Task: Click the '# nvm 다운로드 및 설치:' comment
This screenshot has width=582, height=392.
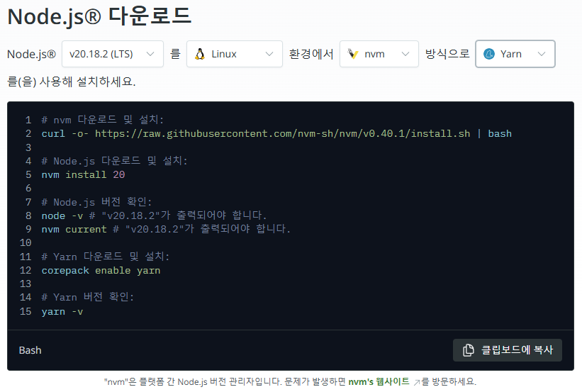Action: pyautogui.click(x=103, y=120)
